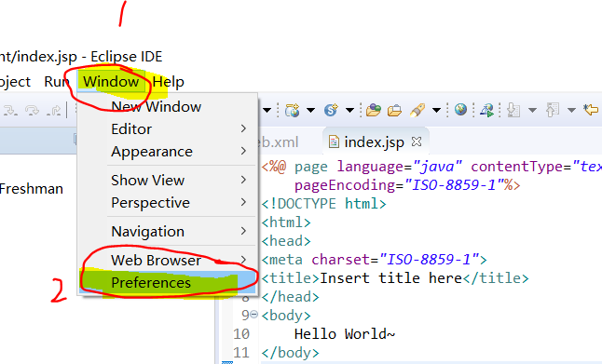Click the Step Return debug icon
The width and height of the screenshot is (602, 364).
(x=53, y=111)
